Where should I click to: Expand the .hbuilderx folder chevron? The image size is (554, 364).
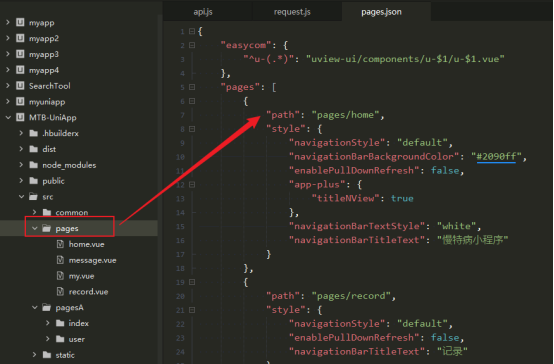[x=21, y=133]
